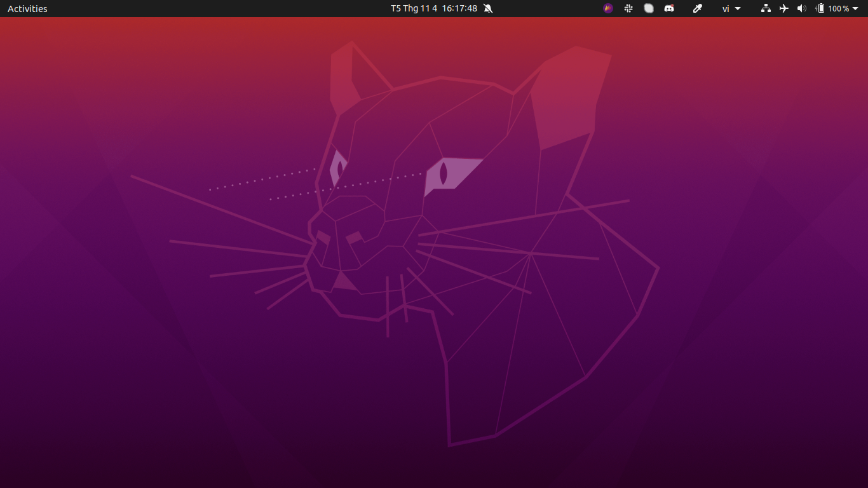The image size is (868, 488).
Task: Click the 100 % battery text
Action: click(x=839, y=8)
